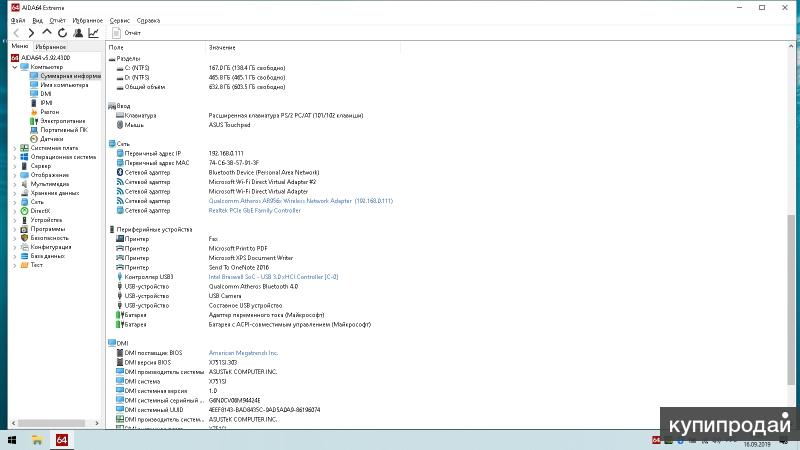Switch to the Избранное sidebar tab
Screen dimensions: 800x450
(51, 46)
